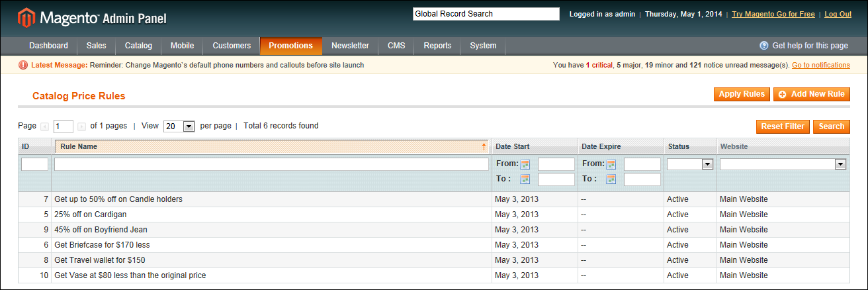
Task: Click Date Start From input field
Action: (x=556, y=164)
